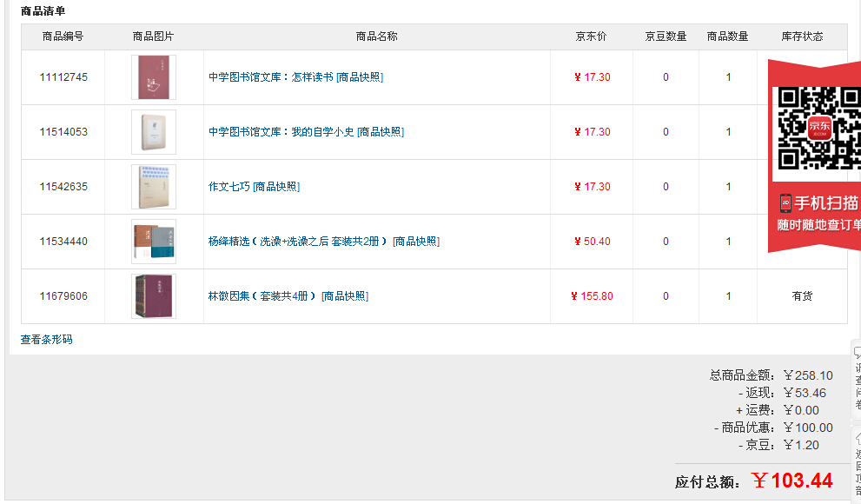Click the 查看条形码 link
Viewport: 861px width, 504px height.
click(x=46, y=339)
